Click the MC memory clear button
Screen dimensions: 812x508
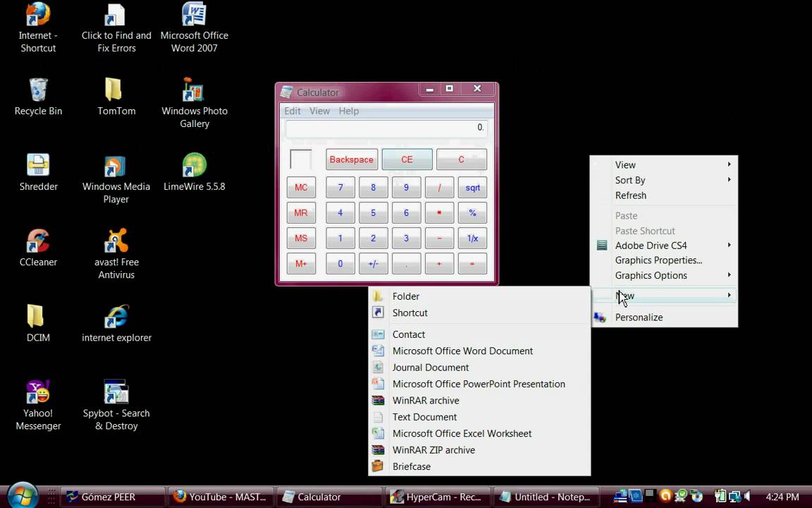[x=301, y=188]
